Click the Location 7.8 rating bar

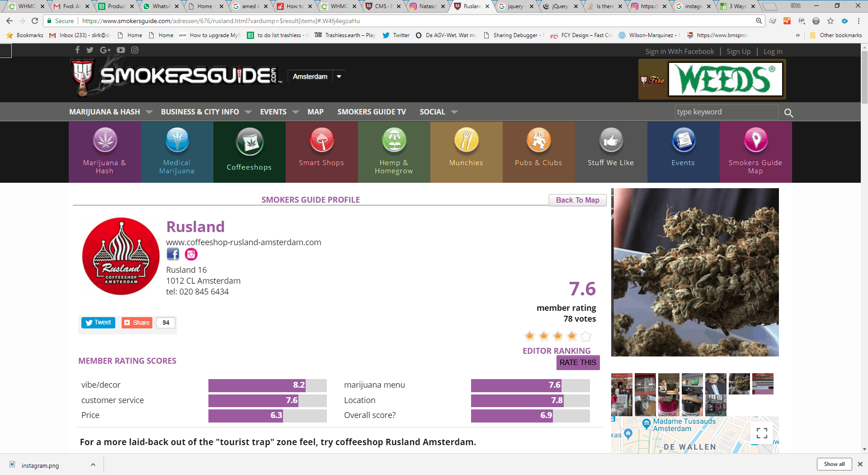click(530, 400)
